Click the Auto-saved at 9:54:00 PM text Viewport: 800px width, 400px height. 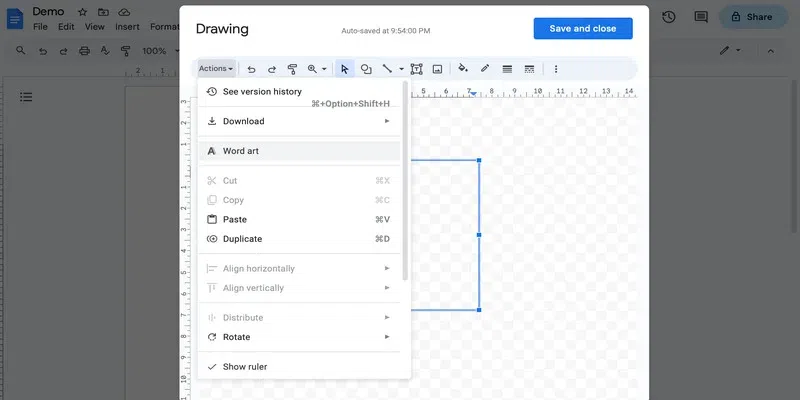click(x=386, y=31)
